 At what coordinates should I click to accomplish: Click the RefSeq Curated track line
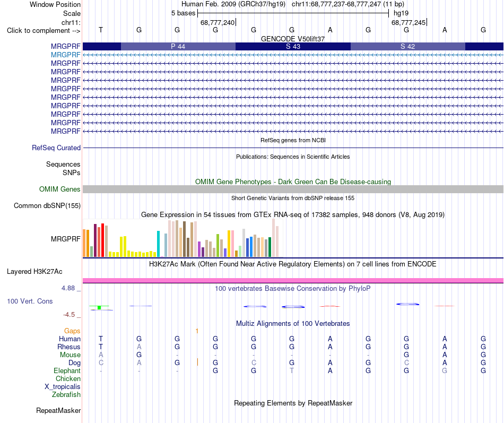(293, 148)
